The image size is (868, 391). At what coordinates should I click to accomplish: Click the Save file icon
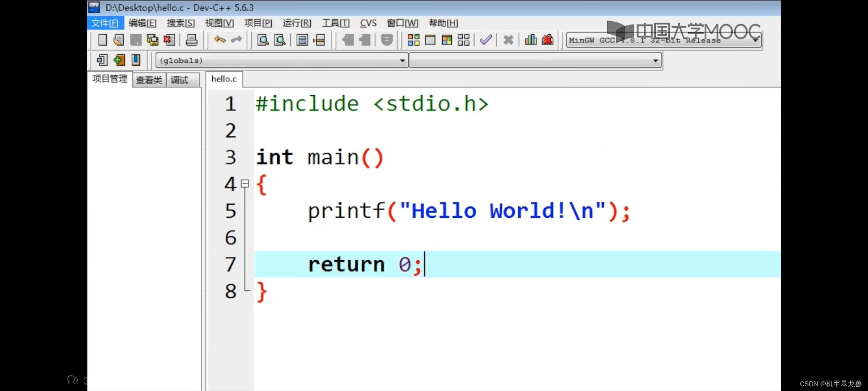pyautogui.click(x=136, y=40)
